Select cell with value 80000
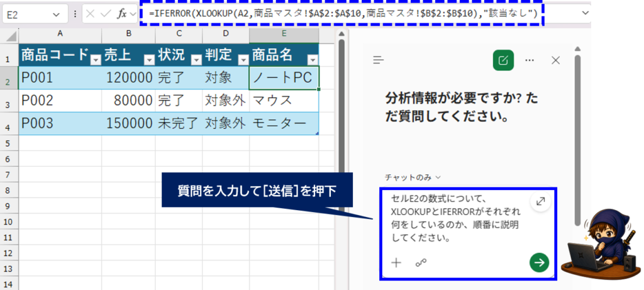Viewport: 644px width, 290px height. [x=128, y=100]
